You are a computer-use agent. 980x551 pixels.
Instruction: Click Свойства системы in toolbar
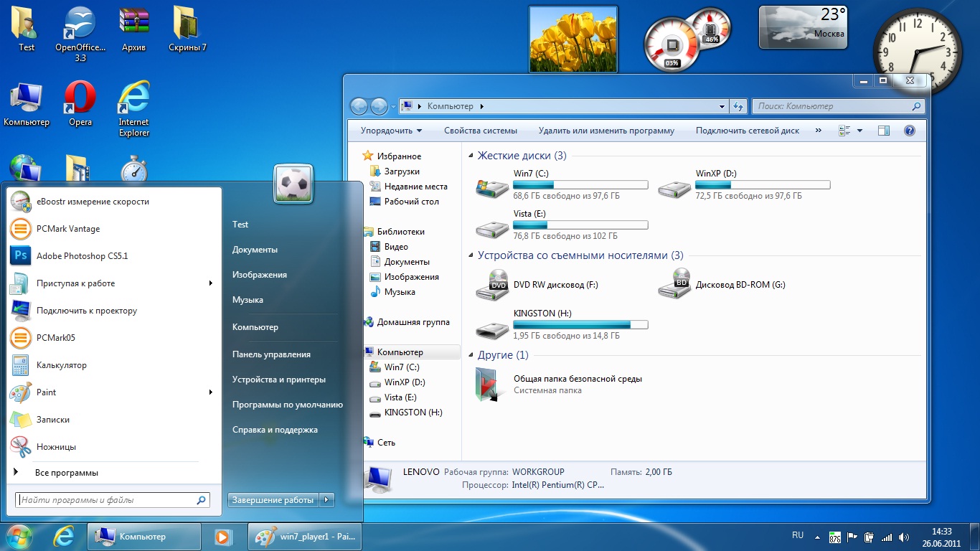point(480,131)
